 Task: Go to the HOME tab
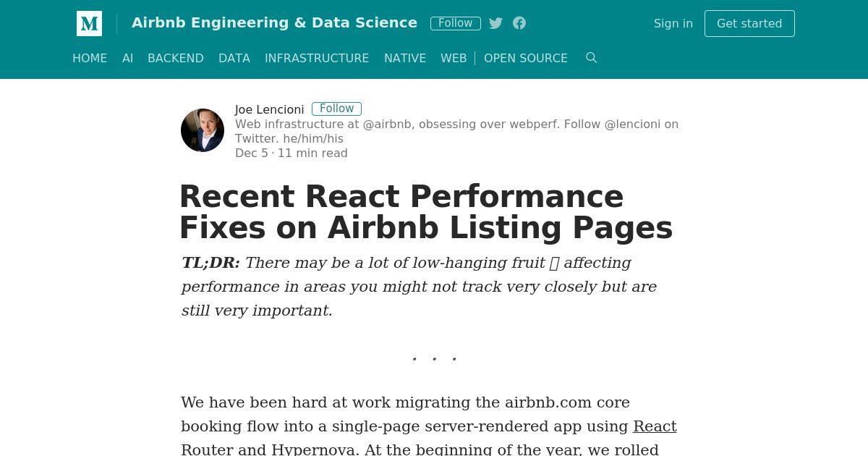90,58
